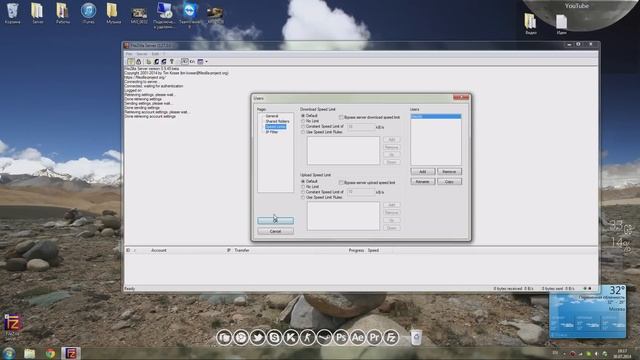Open FileZilla Server desktop shortcut
The height and width of the screenshot is (360, 640).
click(12, 327)
